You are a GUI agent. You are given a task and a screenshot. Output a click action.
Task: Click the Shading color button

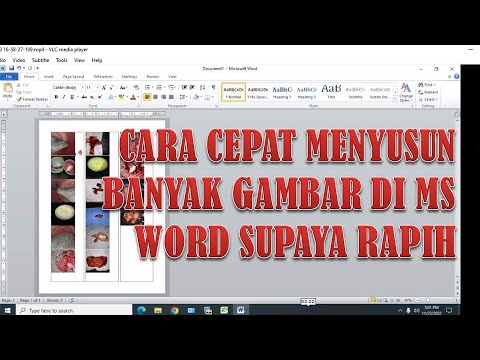(x=196, y=97)
